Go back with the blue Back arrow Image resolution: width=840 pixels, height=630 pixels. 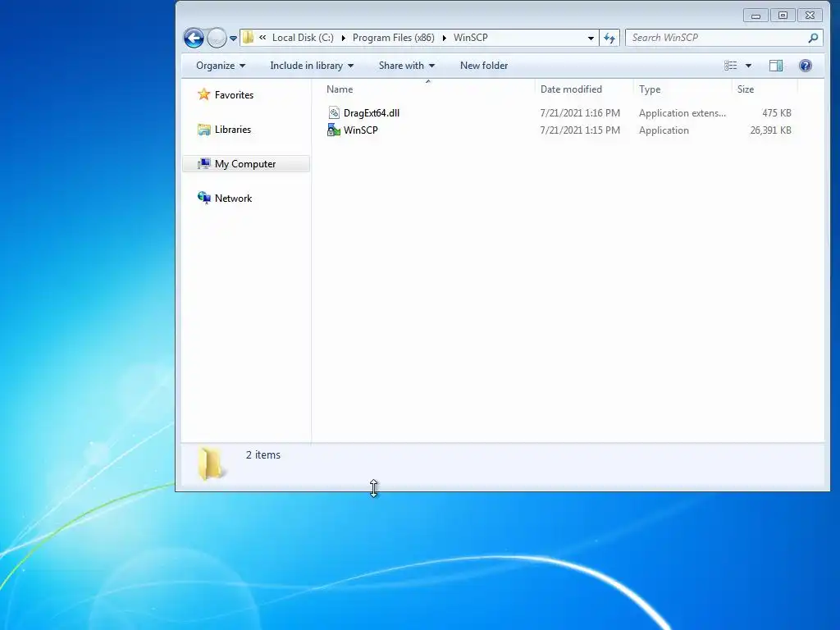(x=194, y=38)
